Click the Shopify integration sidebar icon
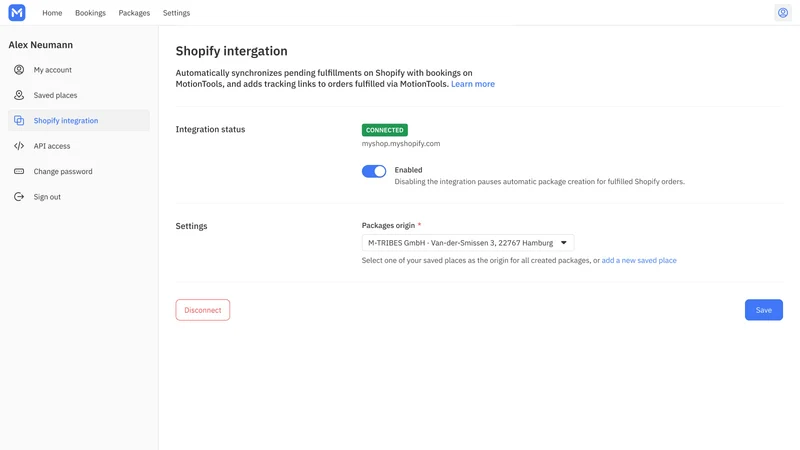The width and height of the screenshot is (800, 450). coord(19,120)
